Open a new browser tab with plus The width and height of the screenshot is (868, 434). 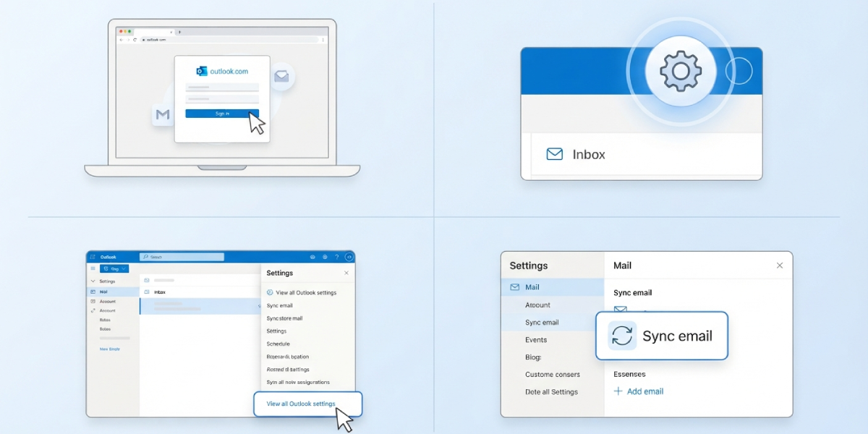[x=179, y=32]
